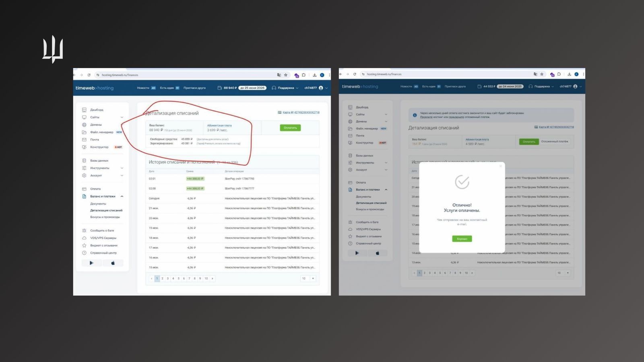
Task: Click the Дашборд icon in the left window sidebar
Action: pyautogui.click(x=84, y=110)
